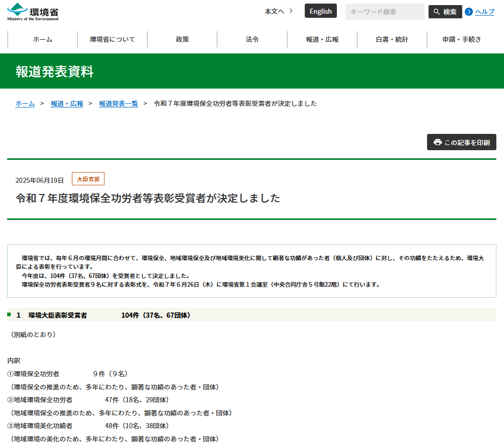Click the ホーム breadcrumb link

coord(25,103)
